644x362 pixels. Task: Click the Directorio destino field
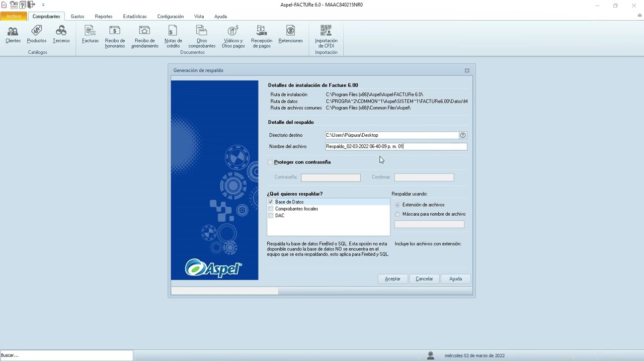[x=392, y=135]
